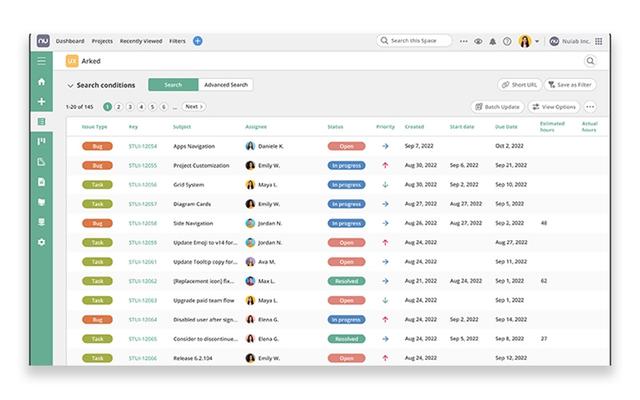
Task: Open the help question mark icon
Action: tap(507, 41)
